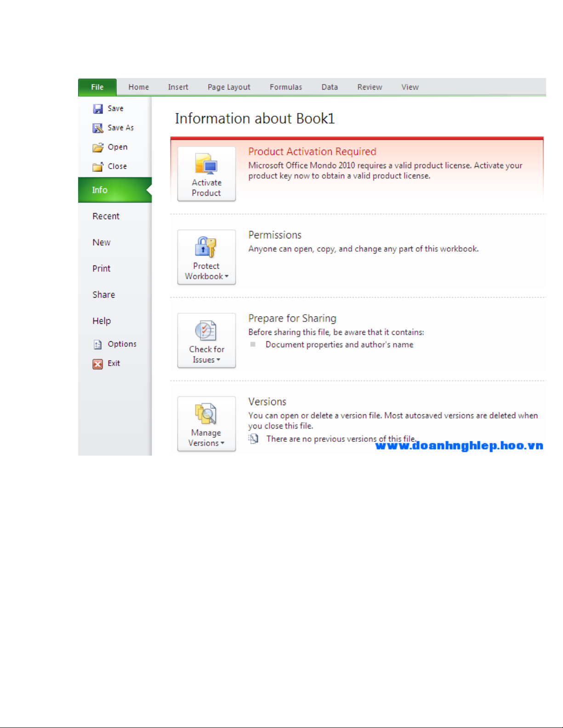The height and width of the screenshot is (728, 563).
Task: Click the Open folder icon
Action: [98, 147]
